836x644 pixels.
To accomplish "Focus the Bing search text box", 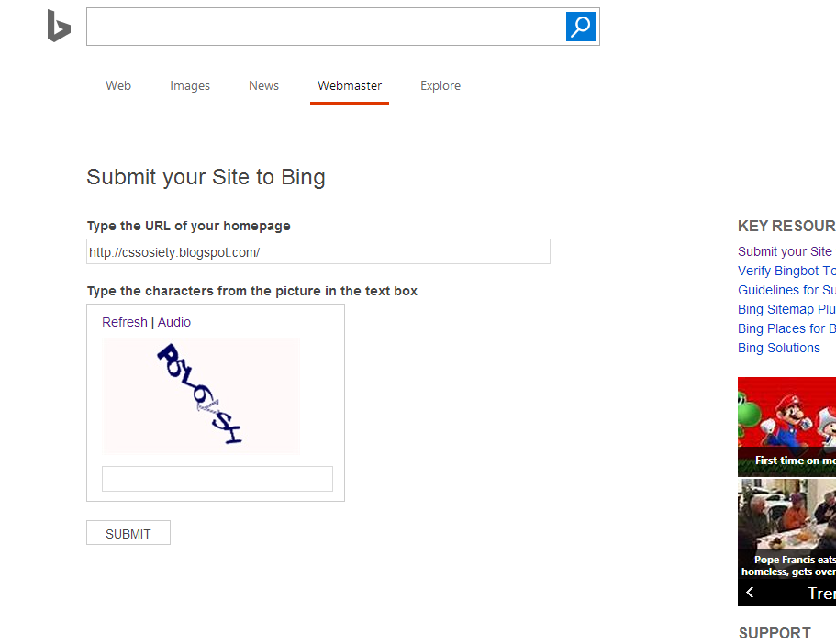I will 326,27.
